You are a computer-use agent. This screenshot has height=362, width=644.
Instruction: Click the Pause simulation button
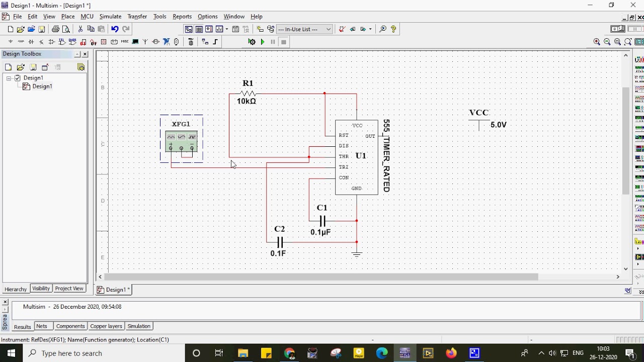pos(273,42)
